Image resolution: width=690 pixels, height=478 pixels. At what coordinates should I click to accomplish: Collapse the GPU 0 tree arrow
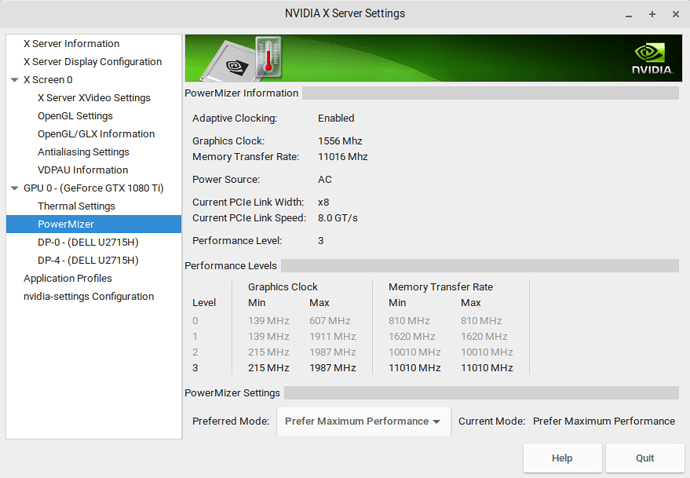(15, 188)
